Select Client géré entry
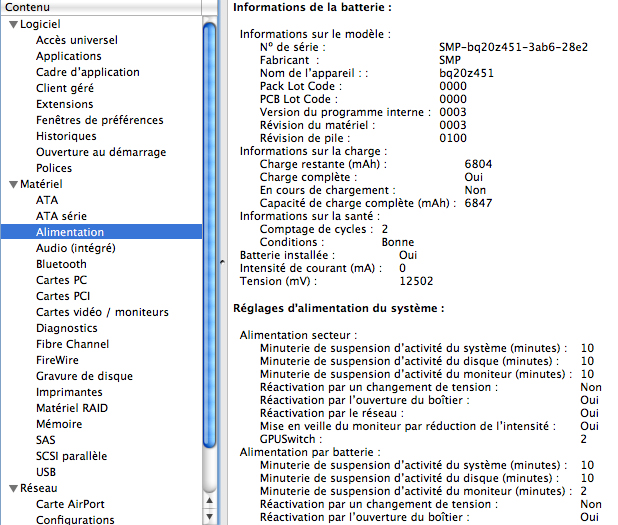 coord(65,88)
